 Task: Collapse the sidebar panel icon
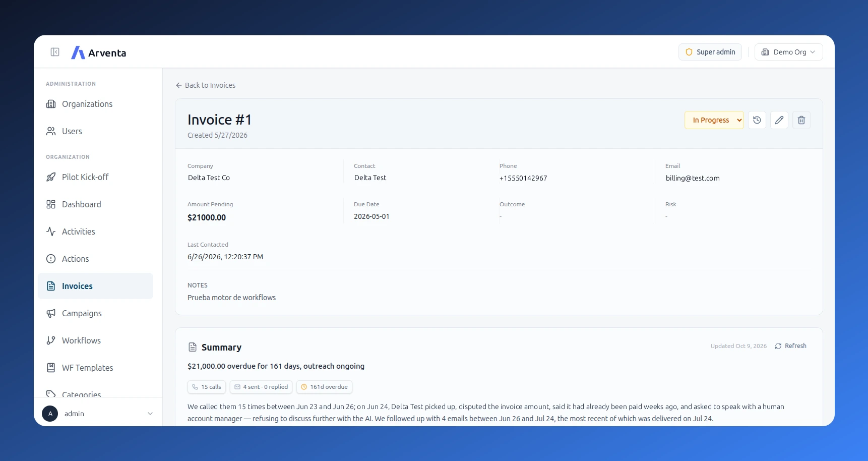click(x=55, y=52)
